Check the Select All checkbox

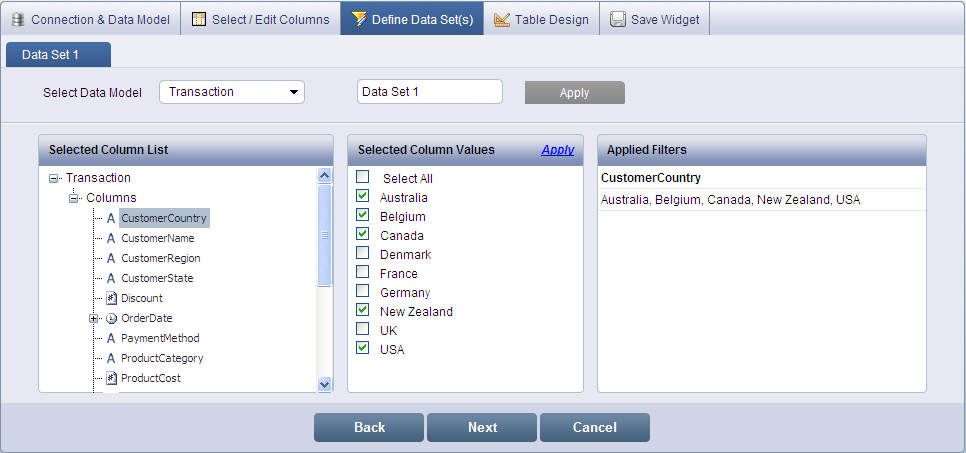pyautogui.click(x=363, y=177)
